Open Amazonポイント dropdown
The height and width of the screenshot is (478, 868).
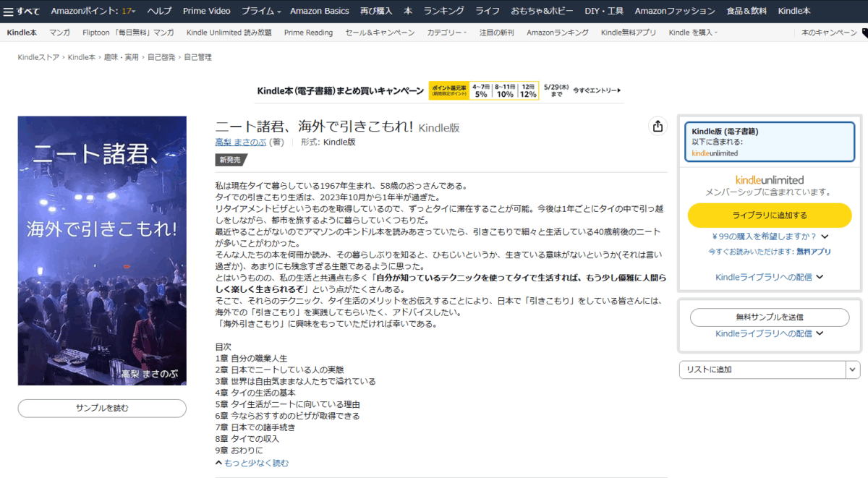coord(93,11)
